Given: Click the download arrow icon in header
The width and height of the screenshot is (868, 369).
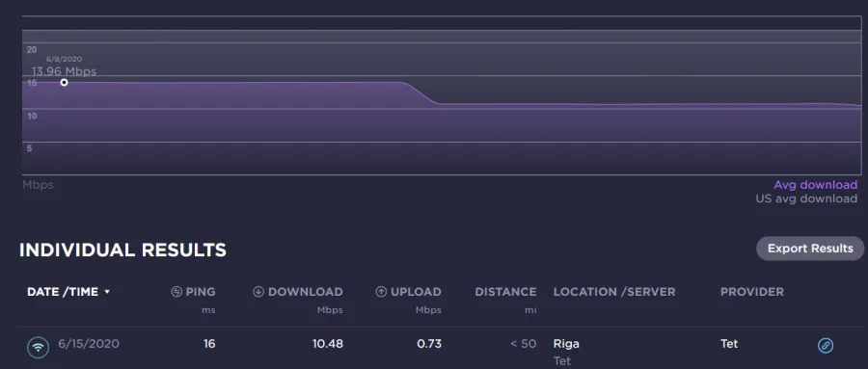Looking at the screenshot, I should click(x=258, y=292).
